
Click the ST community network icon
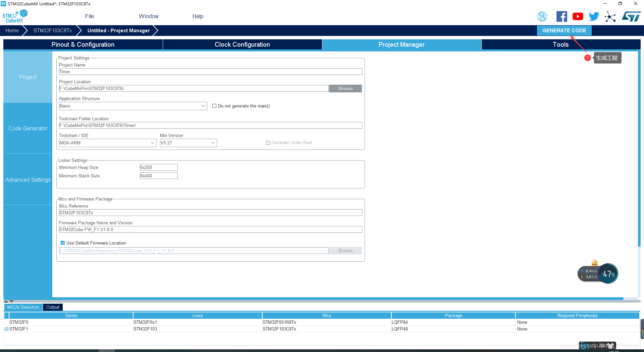(610, 16)
